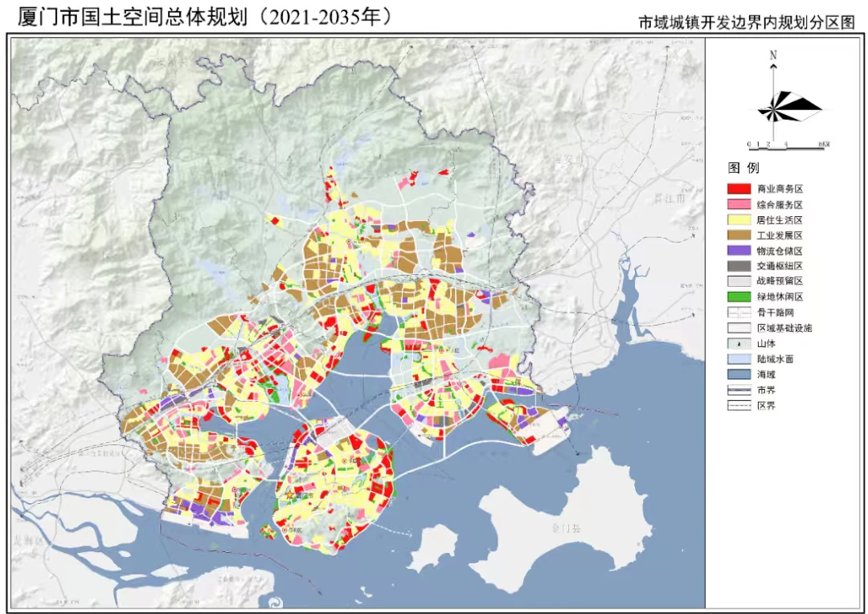Select the red 商业商务区 legend swatch
This screenshot has height=614, width=868.
739,189
